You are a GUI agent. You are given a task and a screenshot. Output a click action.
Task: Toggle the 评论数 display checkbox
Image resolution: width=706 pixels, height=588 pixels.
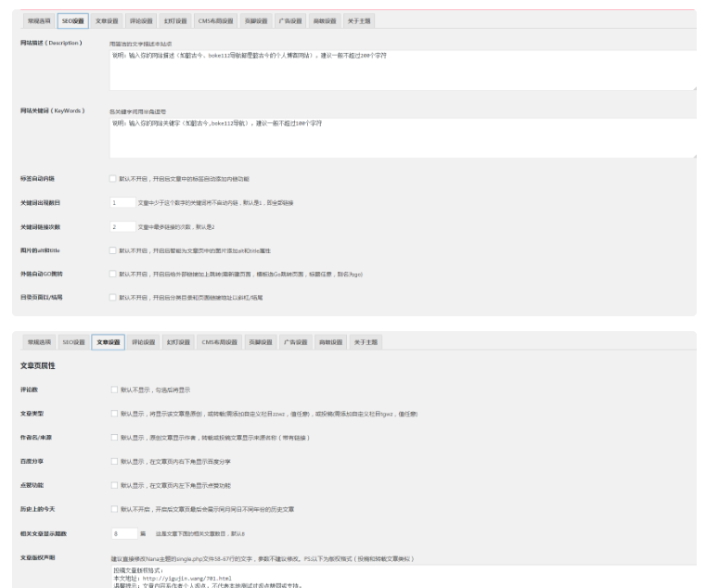113,390
